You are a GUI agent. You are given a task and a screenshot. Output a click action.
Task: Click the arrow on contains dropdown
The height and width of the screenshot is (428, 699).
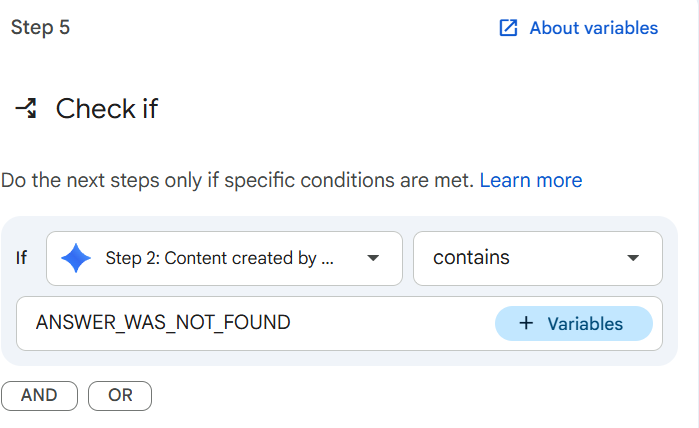point(633,258)
